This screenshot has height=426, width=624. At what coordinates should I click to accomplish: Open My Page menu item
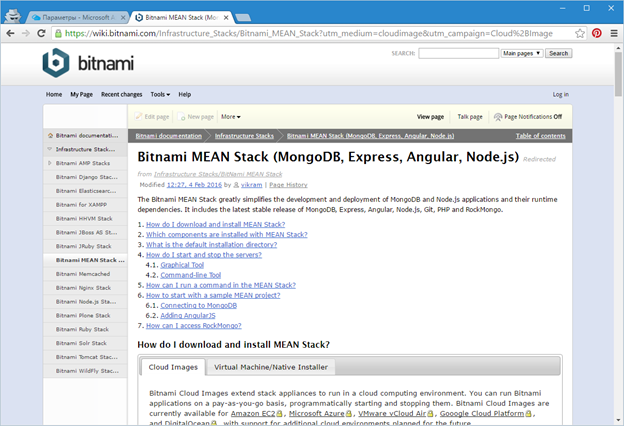point(82,94)
